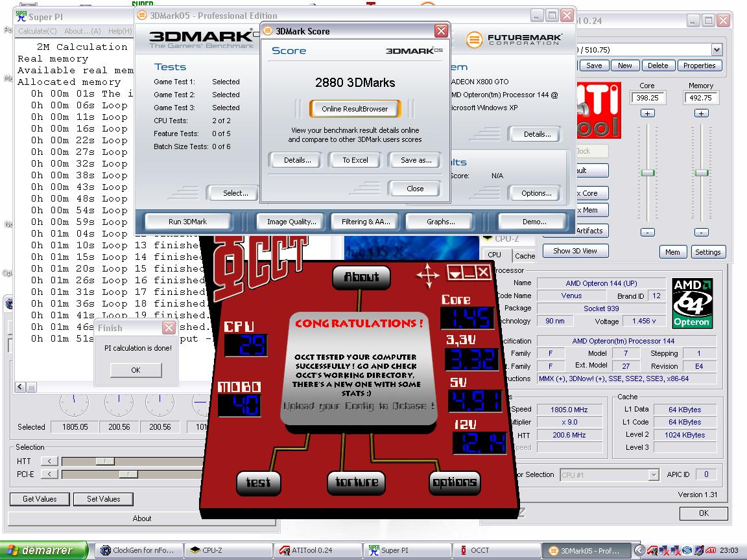Click the ATITool Properties button

(700, 65)
